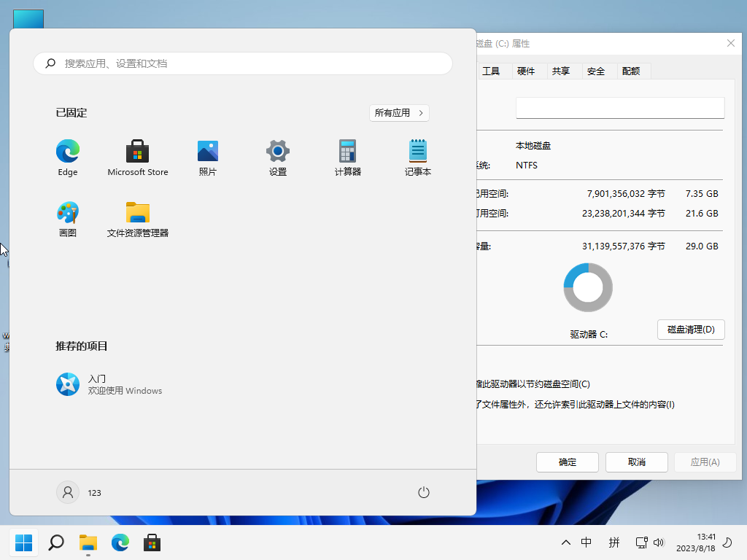Close the disk (C:) Properties window
Screen dimensions: 747x560
[731, 43]
